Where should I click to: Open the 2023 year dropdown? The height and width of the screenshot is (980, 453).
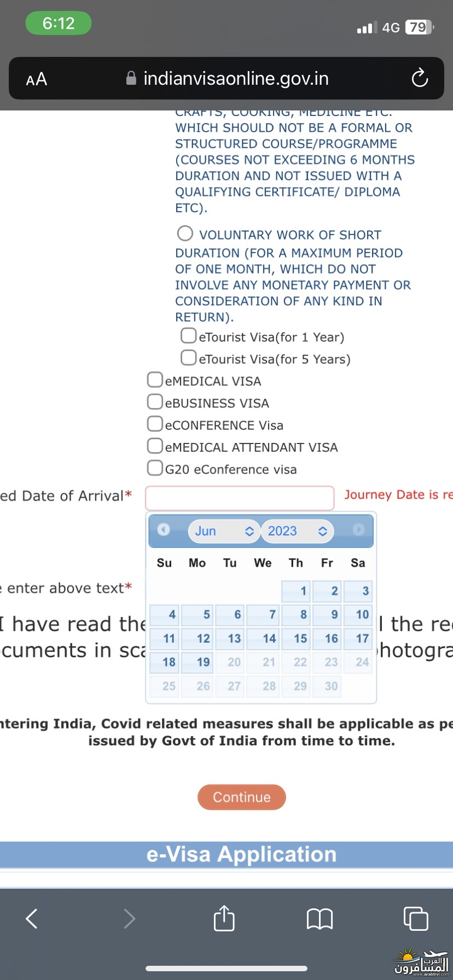(297, 531)
